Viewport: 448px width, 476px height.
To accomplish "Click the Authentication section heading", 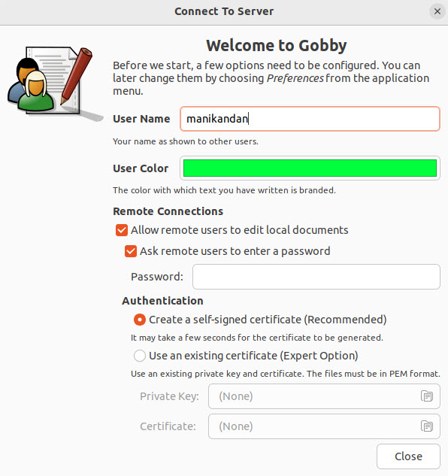I will tap(162, 301).
